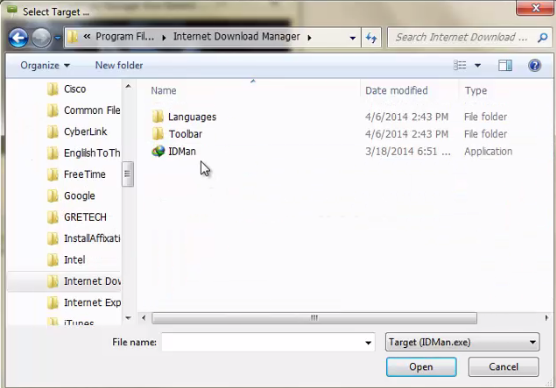Click the IDMan file name
Screen dimensions: 556x388
click(182, 151)
